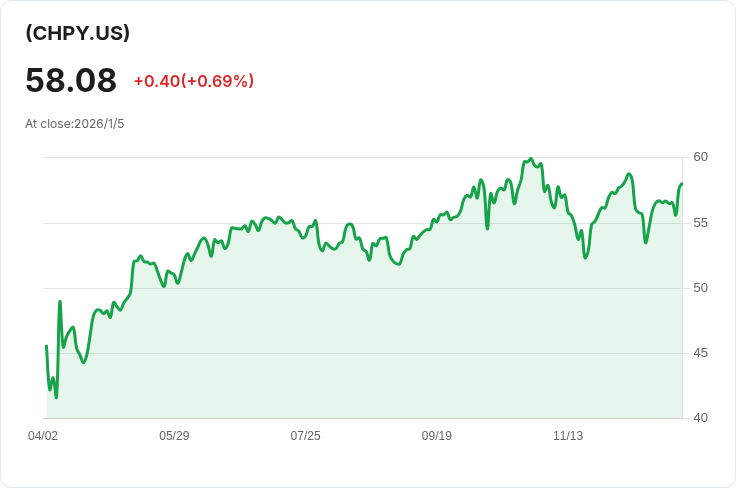Image resolution: width=736 pixels, height=488 pixels.
Task: Click the 40 y-axis label
Action: click(x=700, y=418)
